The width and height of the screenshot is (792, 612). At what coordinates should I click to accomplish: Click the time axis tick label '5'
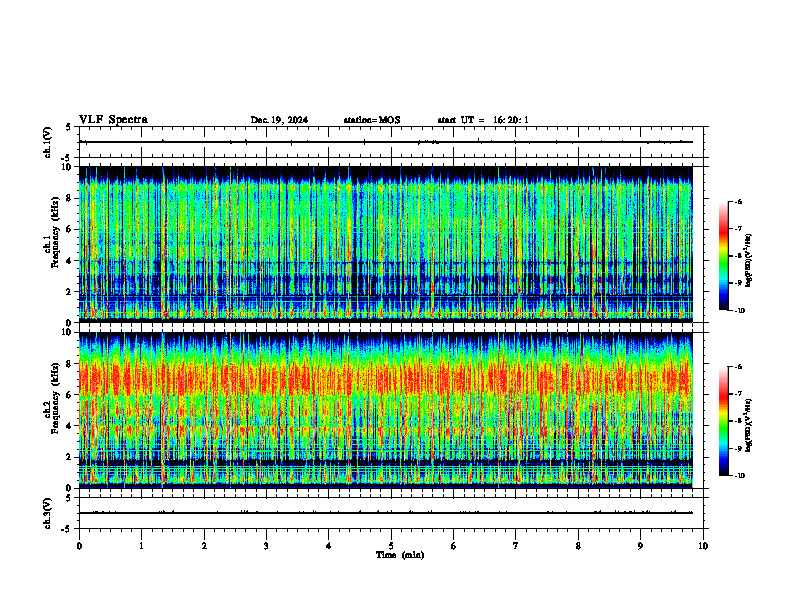click(391, 546)
